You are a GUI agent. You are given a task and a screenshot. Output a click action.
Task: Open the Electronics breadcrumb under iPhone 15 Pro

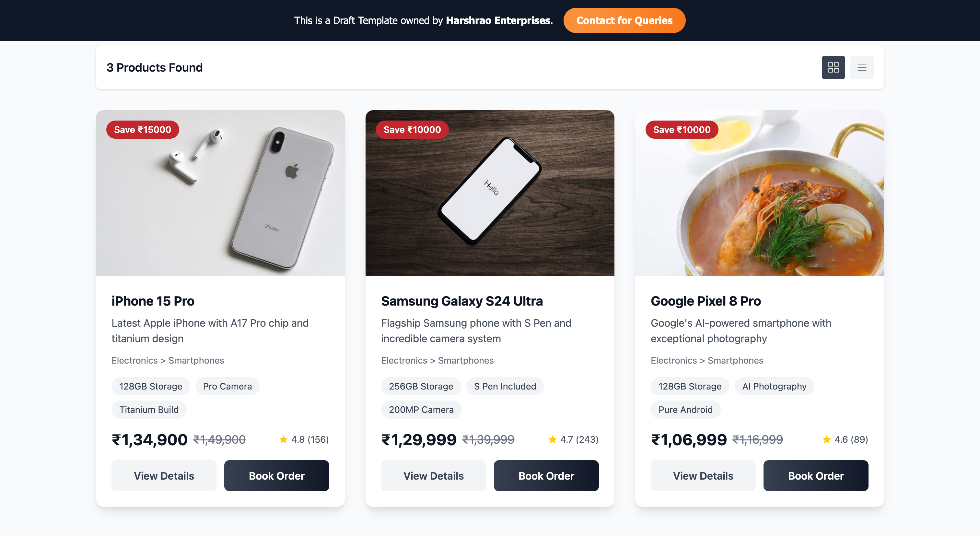pos(135,360)
